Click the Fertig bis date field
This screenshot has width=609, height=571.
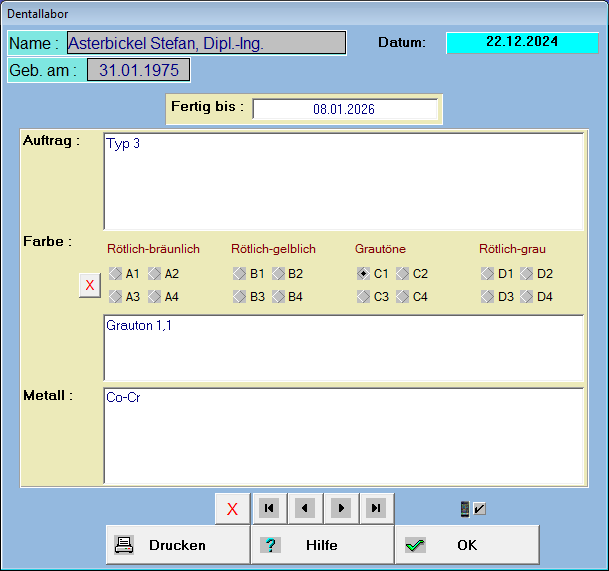[344, 109]
